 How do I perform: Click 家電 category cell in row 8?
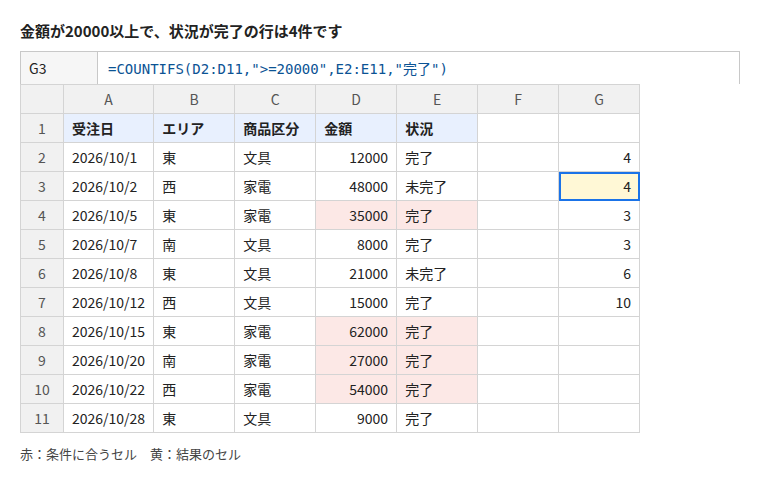[x=275, y=332]
